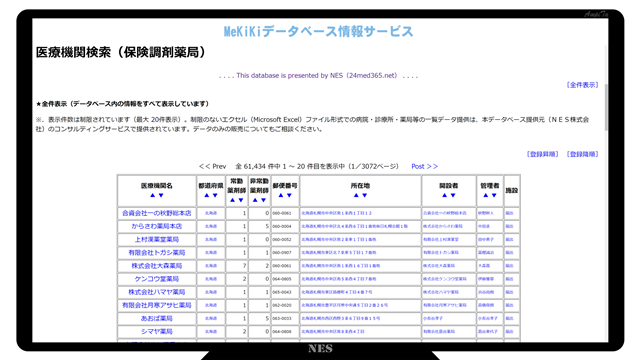
Task: Open the あおば薬局 pharmacy link
Action: coord(157,318)
